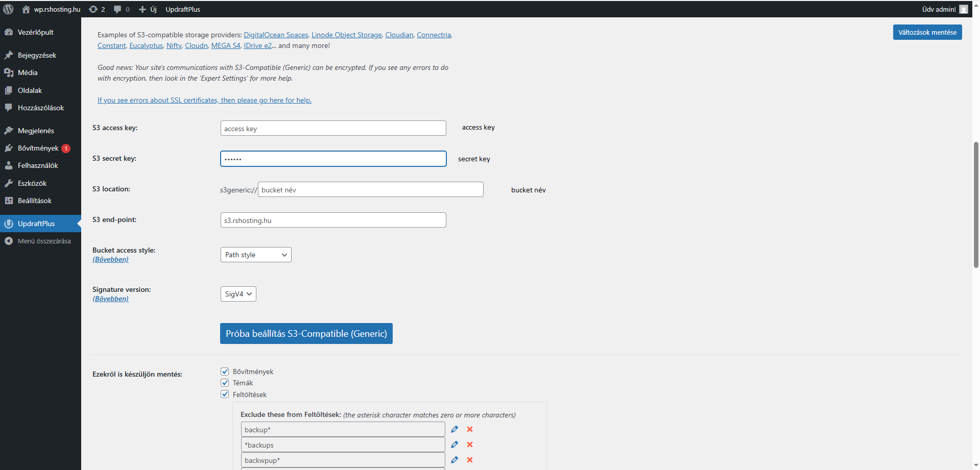980x470 pixels.
Task: Open the admin avatar icon top right
Action: (x=963, y=9)
